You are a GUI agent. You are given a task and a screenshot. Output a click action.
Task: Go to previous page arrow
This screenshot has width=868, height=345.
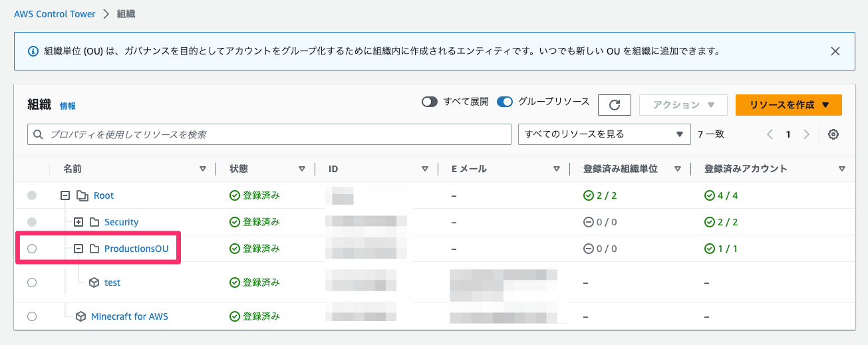coord(770,134)
